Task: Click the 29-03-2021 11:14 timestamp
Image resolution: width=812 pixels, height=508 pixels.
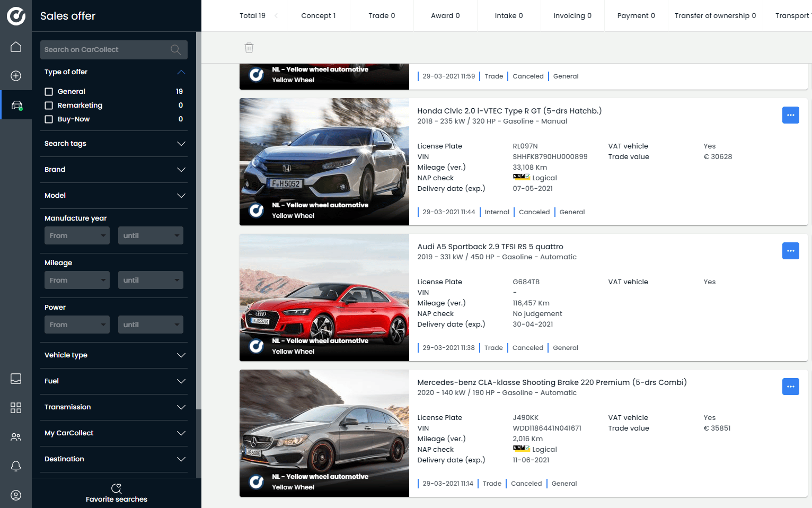Action: (x=448, y=484)
